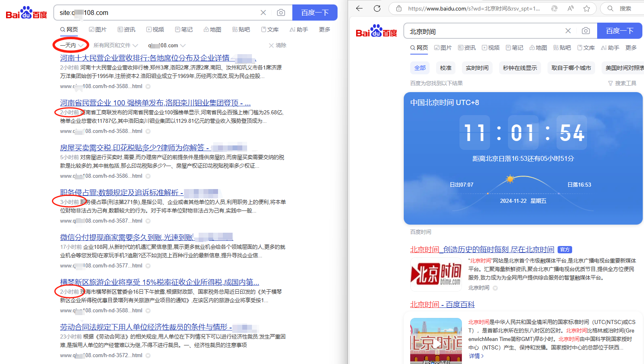Open the 一天内 time filter dropdown
This screenshot has width=644, height=364.
tap(71, 45)
